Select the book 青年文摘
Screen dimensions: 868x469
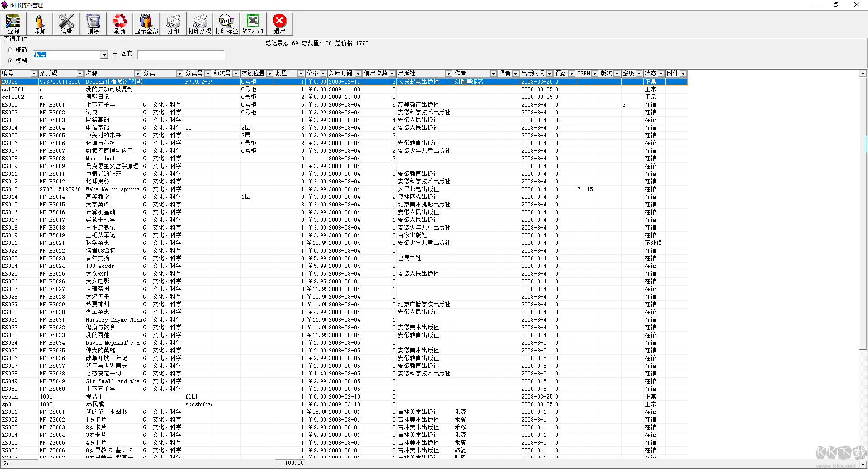click(98, 258)
